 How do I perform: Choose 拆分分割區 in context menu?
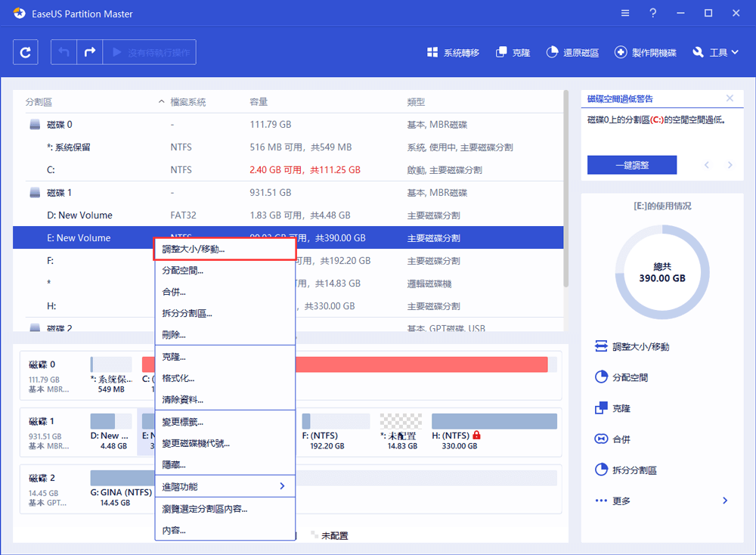[225, 314]
